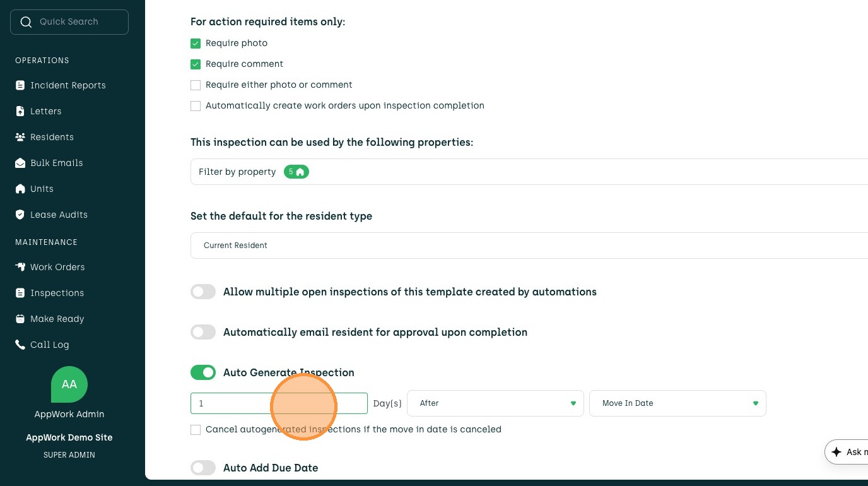The width and height of the screenshot is (868, 486).
Task: Enable Auto Add Due Date toggle
Action: pyautogui.click(x=203, y=468)
